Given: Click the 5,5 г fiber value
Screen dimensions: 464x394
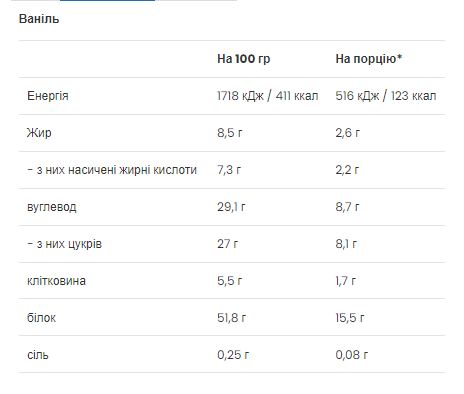Looking at the screenshot, I should (230, 281).
